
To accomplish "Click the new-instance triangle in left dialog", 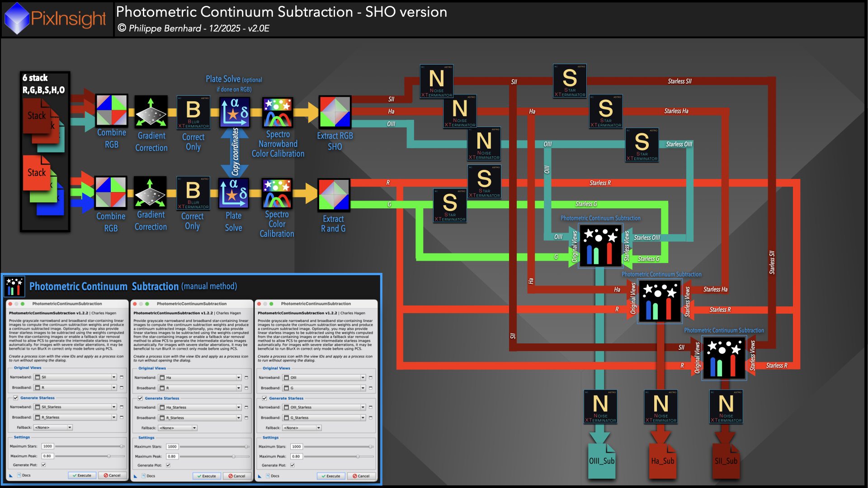I will (11, 475).
